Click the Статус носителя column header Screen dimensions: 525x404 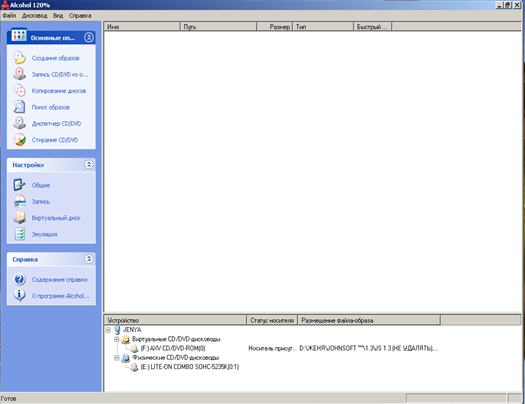[272, 320]
